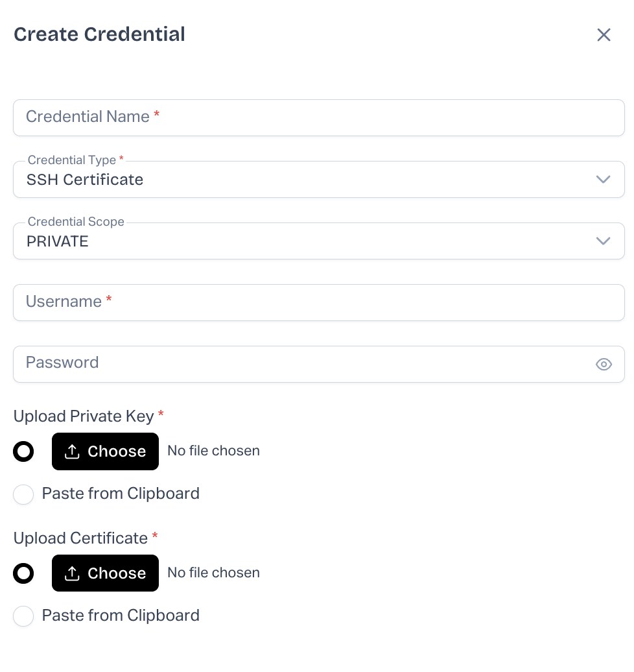Select Paste from Clipboard for Certificate
Image resolution: width=634 pixels, height=672 pixels.
tap(23, 616)
